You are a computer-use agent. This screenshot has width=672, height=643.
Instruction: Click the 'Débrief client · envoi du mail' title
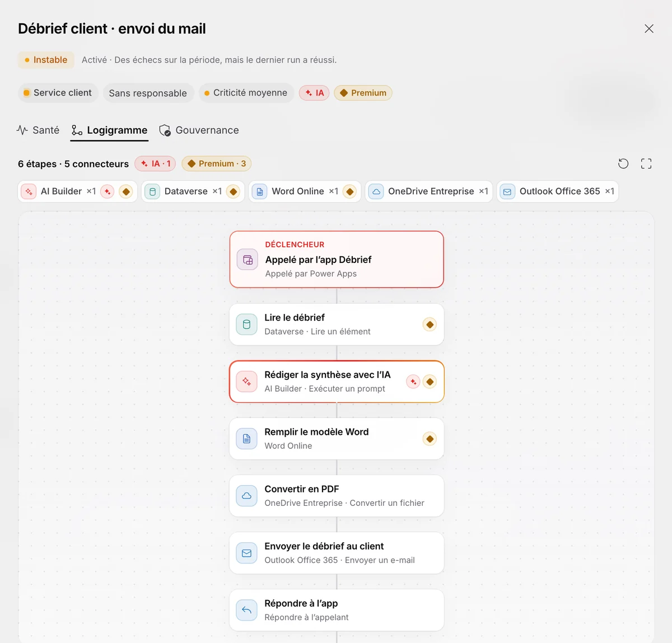[x=112, y=29]
